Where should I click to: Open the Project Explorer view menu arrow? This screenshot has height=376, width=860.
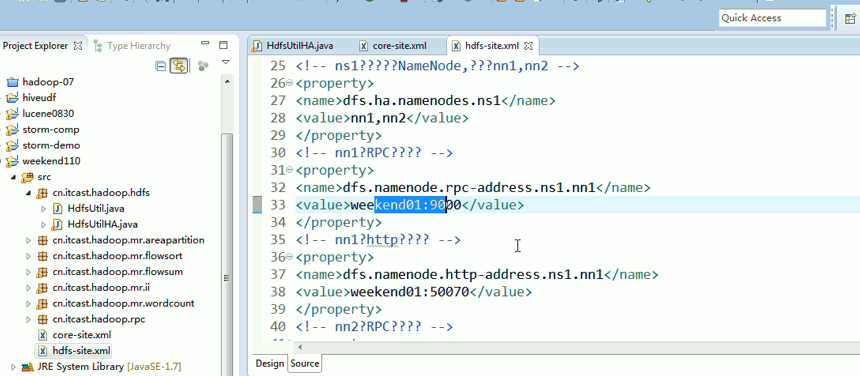pyautogui.click(x=225, y=62)
